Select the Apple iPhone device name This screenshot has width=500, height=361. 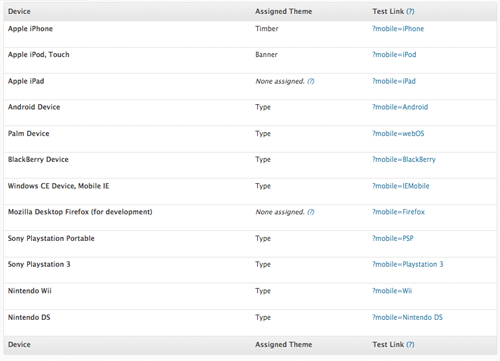click(30, 29)
